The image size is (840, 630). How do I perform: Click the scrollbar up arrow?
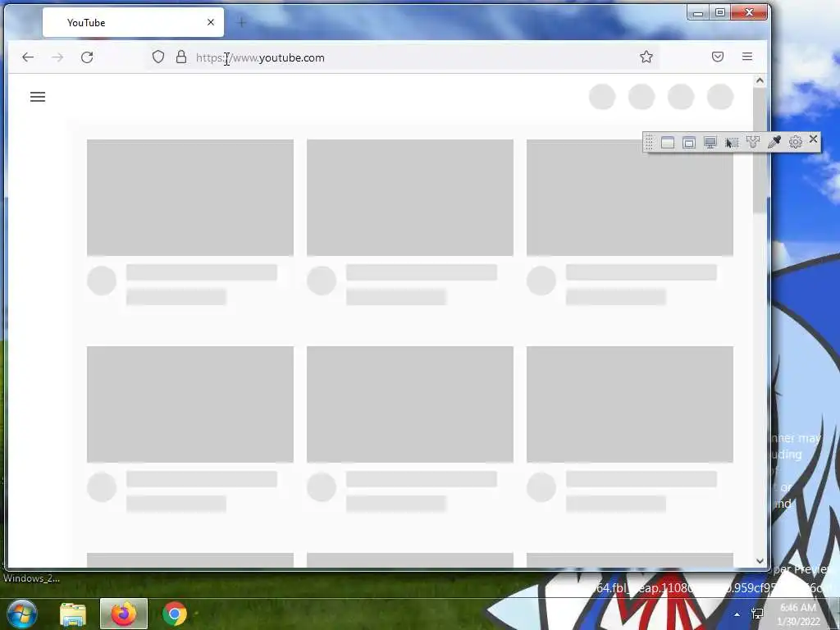(x=760, y=80)
